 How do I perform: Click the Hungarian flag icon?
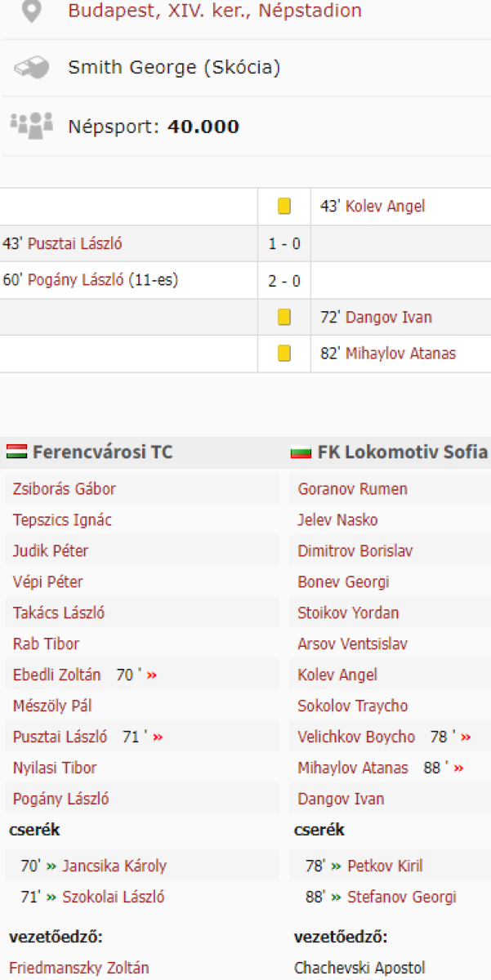16,452
